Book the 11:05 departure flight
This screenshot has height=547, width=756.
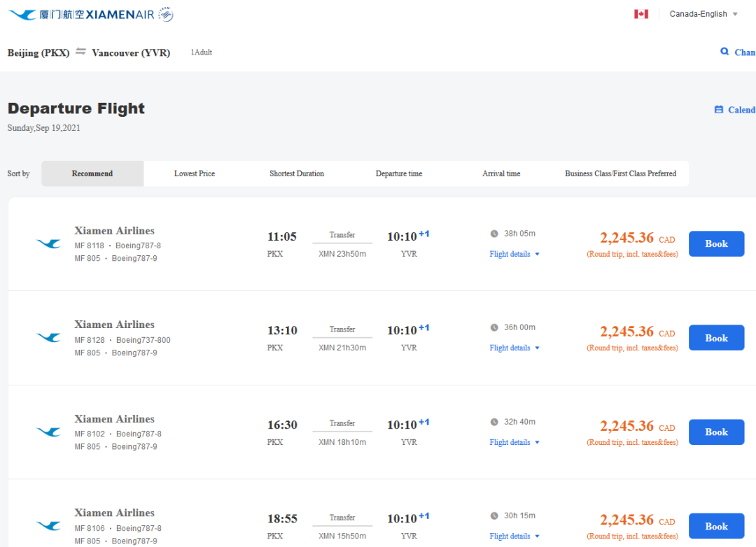(716, 244)
